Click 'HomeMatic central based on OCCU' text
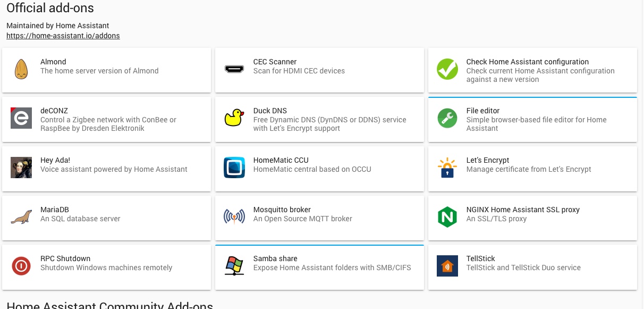Screen dimensions: 644x309 point(312,169)
